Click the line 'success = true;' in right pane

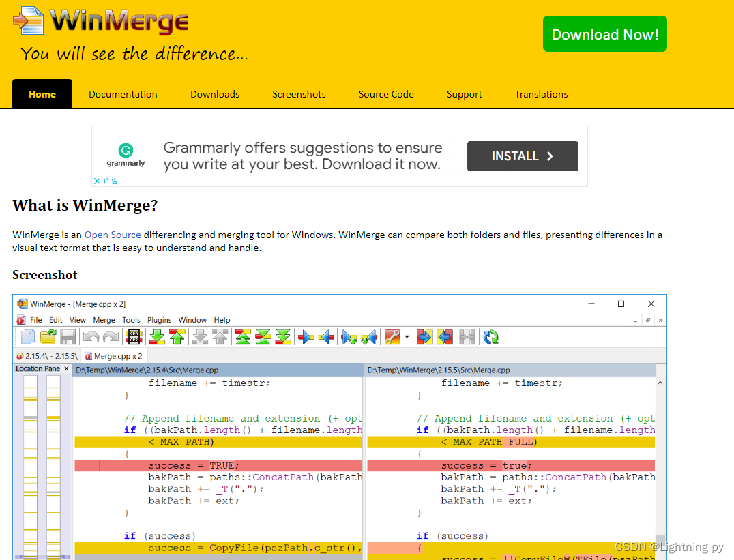point(511,465)
